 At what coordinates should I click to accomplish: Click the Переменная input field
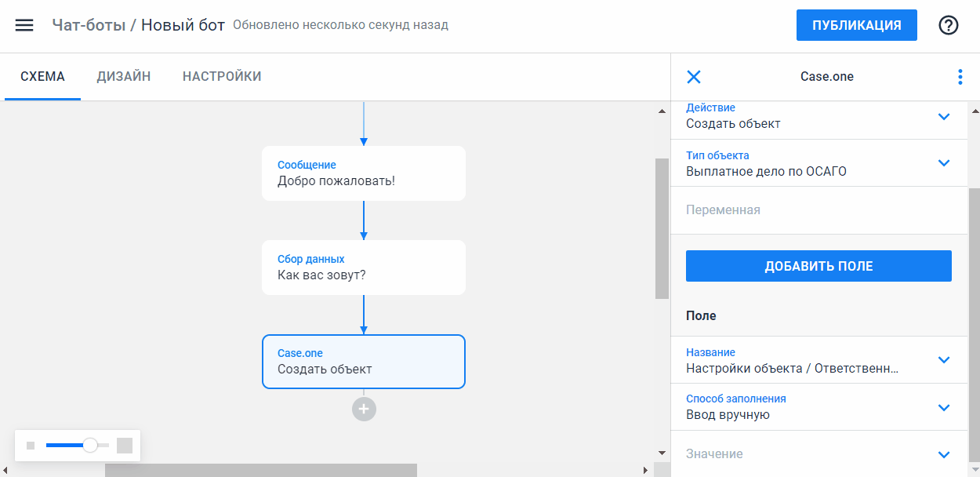tap(819, 210)
